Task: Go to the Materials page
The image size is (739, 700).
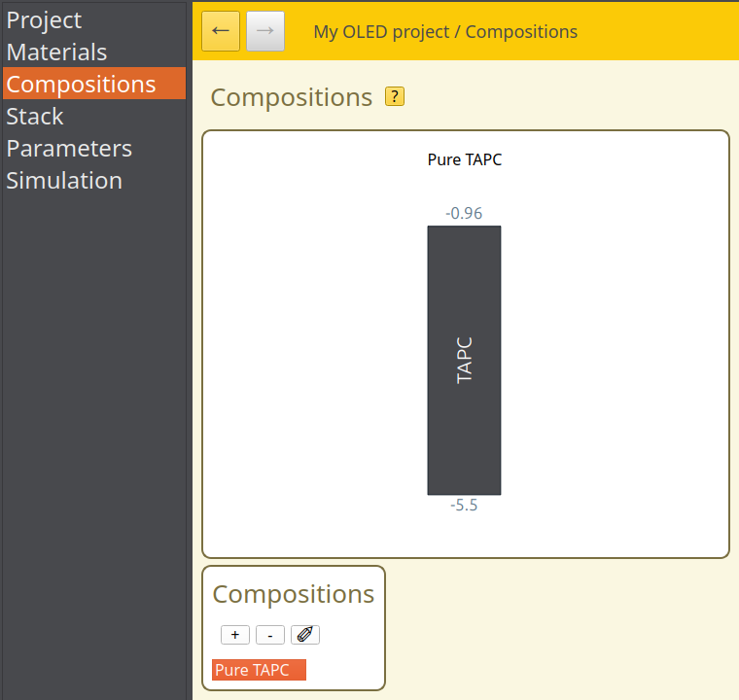Action: 56,52
